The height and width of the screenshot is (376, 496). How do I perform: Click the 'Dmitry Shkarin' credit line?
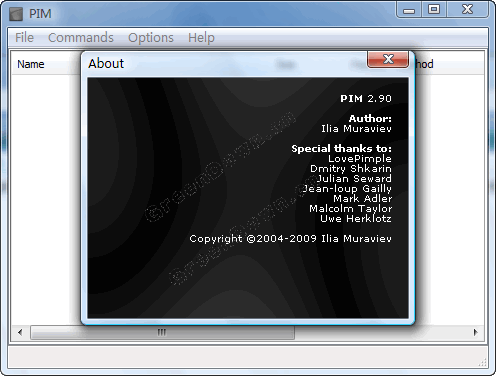pyautogui.click(x=351, y=169)
